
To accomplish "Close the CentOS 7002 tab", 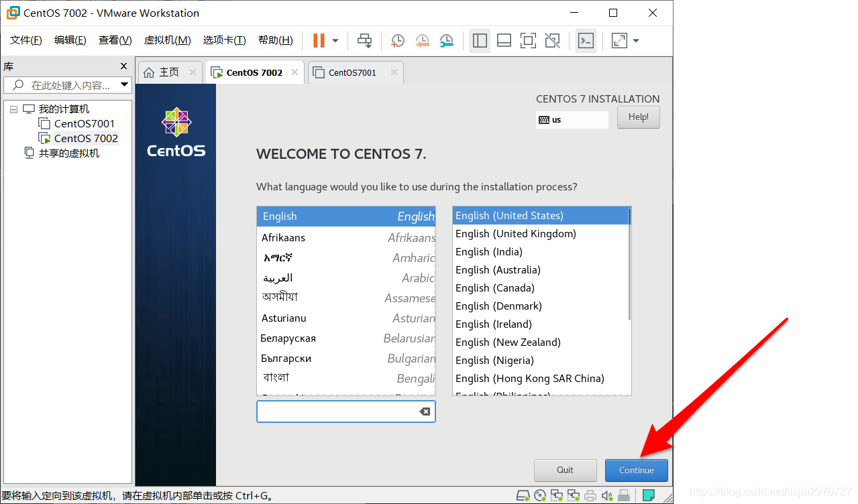I will tap(295, 72).
